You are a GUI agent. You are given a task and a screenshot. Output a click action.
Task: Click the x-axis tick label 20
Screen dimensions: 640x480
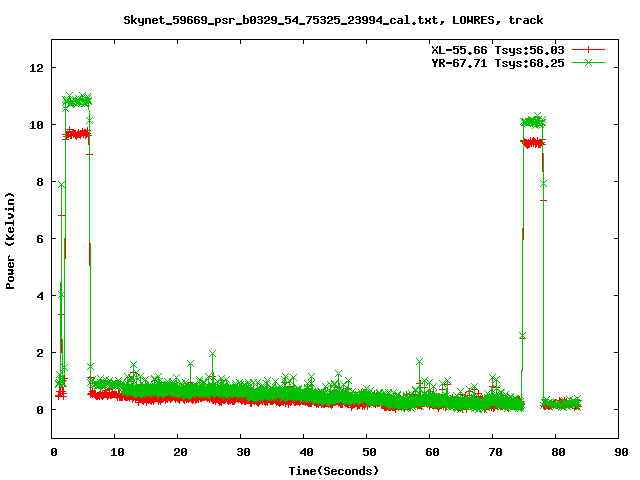(x=180, y=452)
